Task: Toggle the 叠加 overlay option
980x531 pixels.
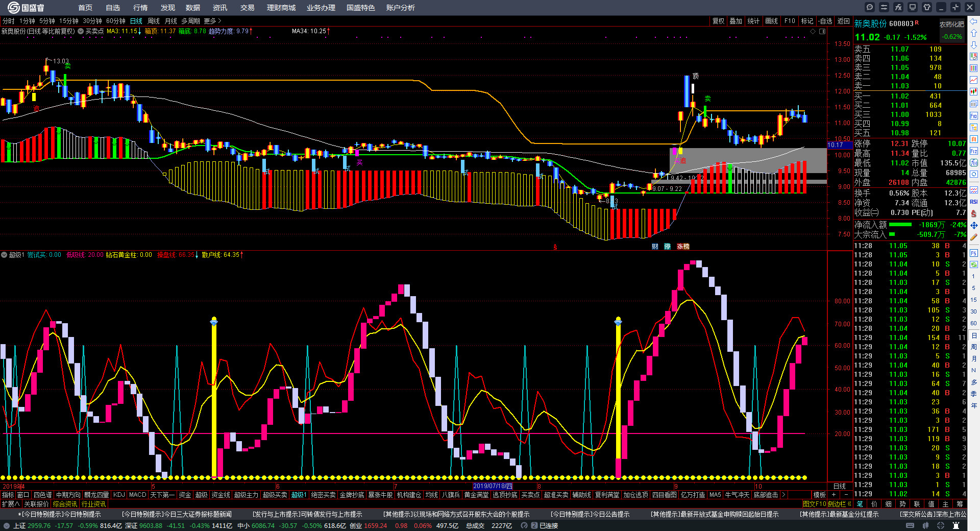Action: click(x=736, y=21)
